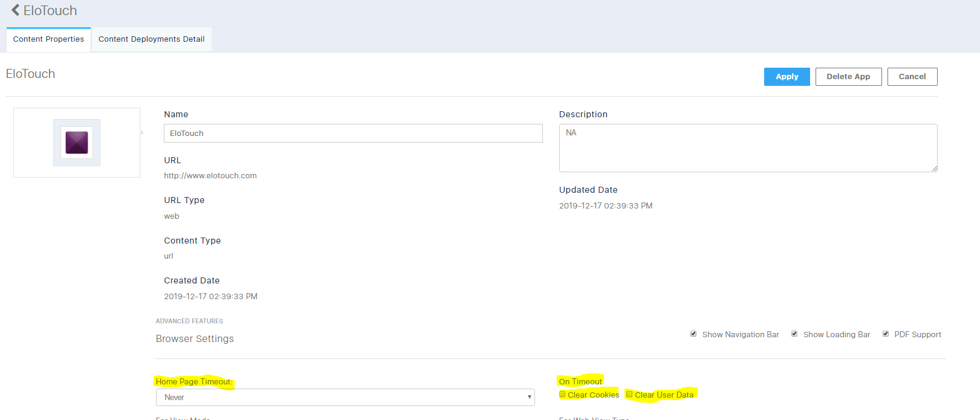Open the Content Deployments Detail tab
The width and height of the screenshot is (980, 420).
point(151,39)
